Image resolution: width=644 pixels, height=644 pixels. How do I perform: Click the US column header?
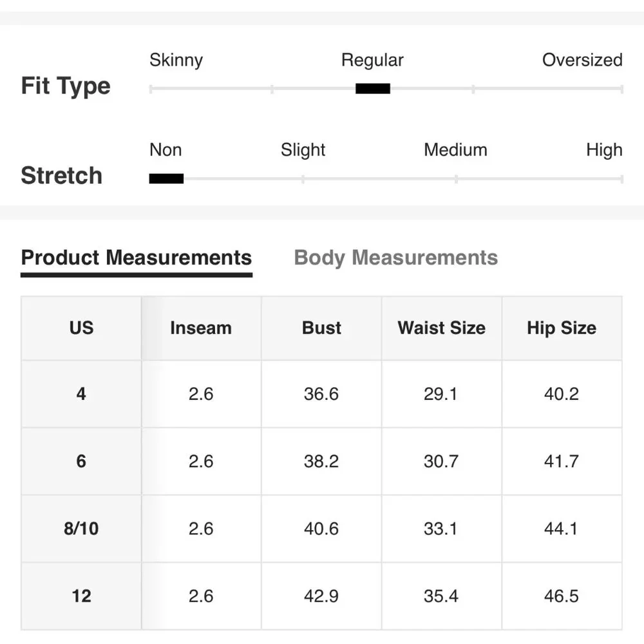click(x=81, y=328)
